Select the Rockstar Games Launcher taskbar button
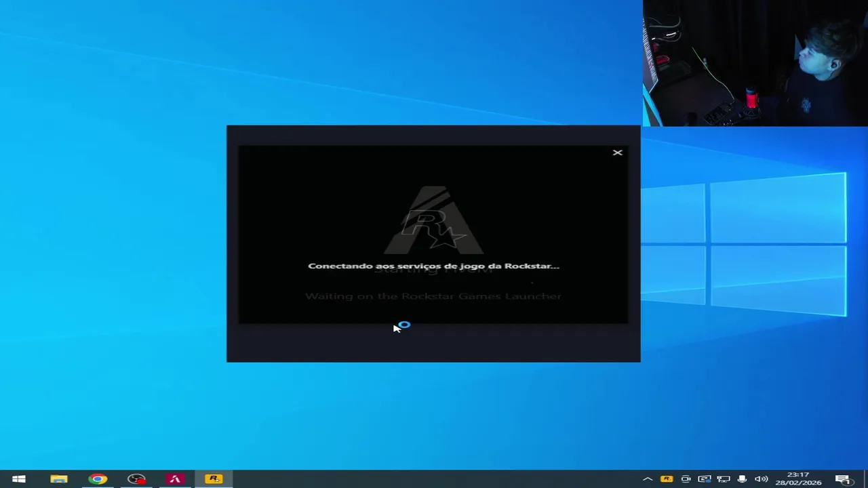The image size is (868, 488). coord(214,479)
